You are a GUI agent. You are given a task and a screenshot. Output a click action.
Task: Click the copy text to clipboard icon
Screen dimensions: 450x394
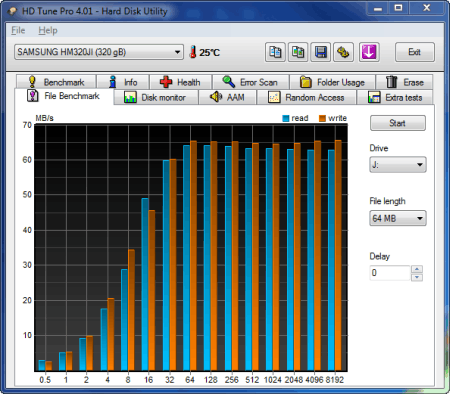coord(275,52)
